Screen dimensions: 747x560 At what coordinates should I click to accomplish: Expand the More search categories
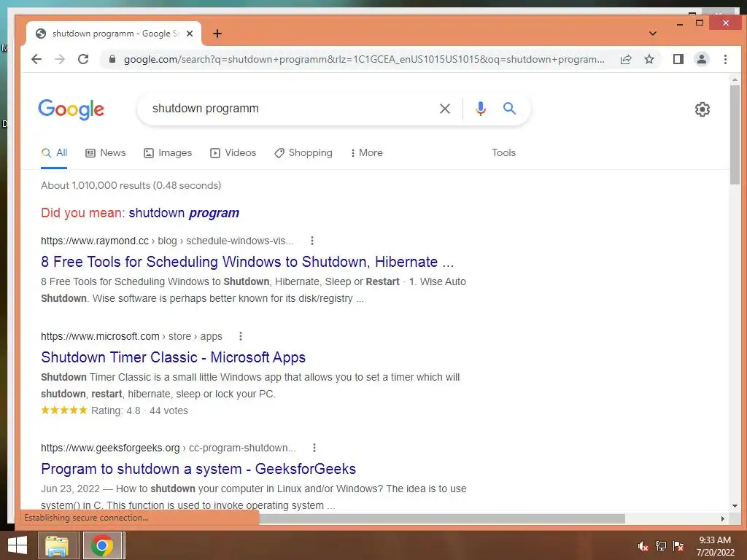[366, 153]
